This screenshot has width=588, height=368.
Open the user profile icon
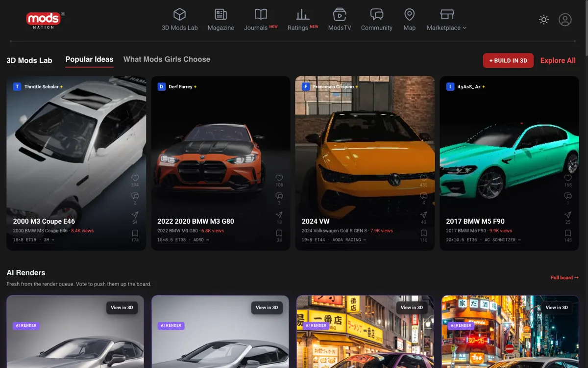tap(565, 20)
